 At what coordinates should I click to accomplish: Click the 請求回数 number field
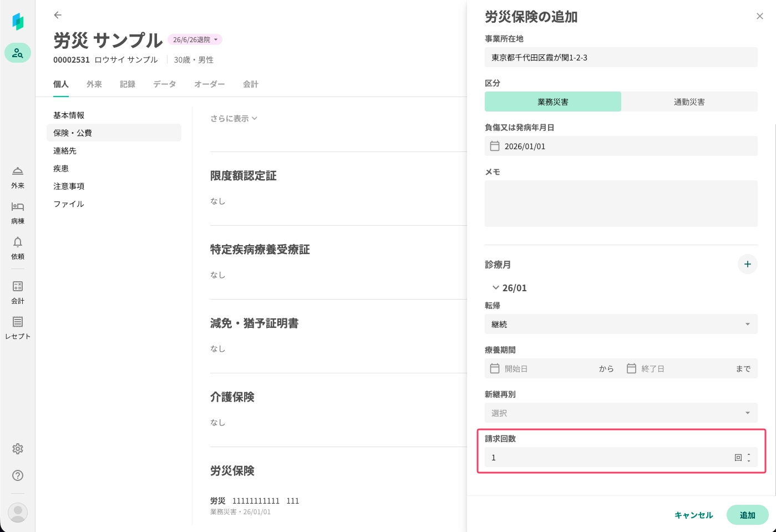[x=621, y=457]
